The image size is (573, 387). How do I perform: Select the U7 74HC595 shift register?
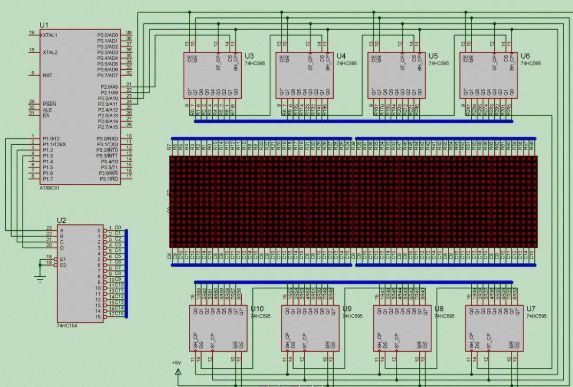[x=494, y=329]
